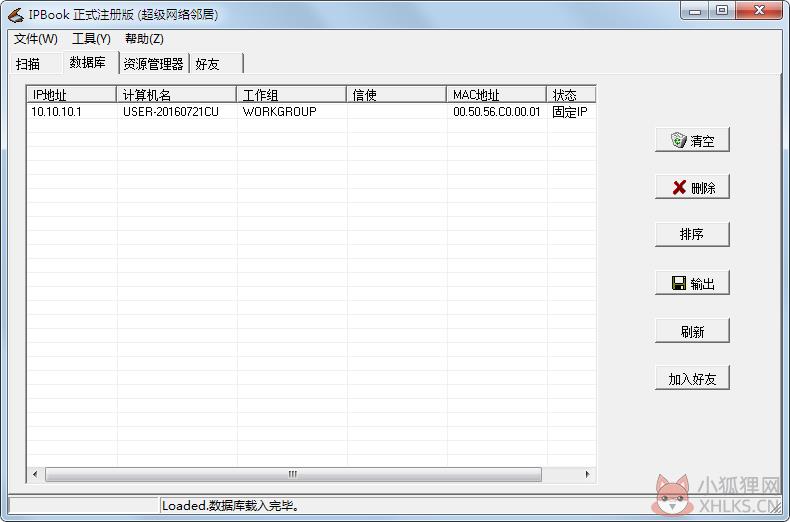Viewport: 790px width, 522px height.
Task: Open the 工具(Y) menu
Action: click(91, 39)
